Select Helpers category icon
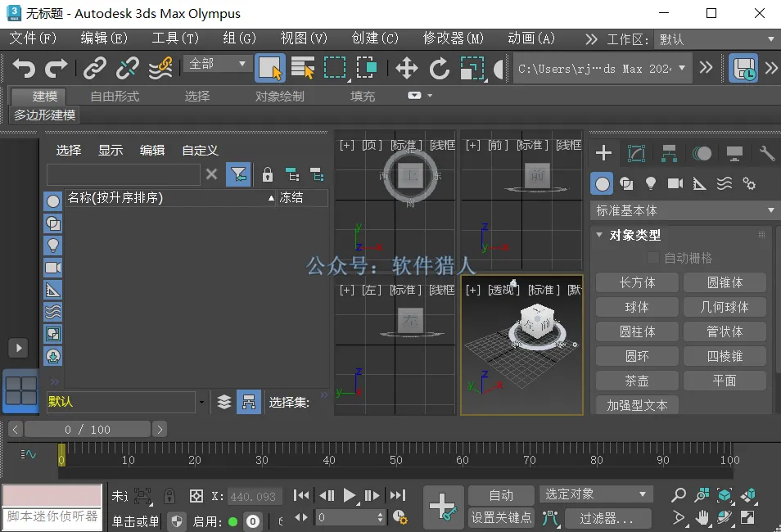The width and height of the screenshot is (781, 532). pos(700,184)
